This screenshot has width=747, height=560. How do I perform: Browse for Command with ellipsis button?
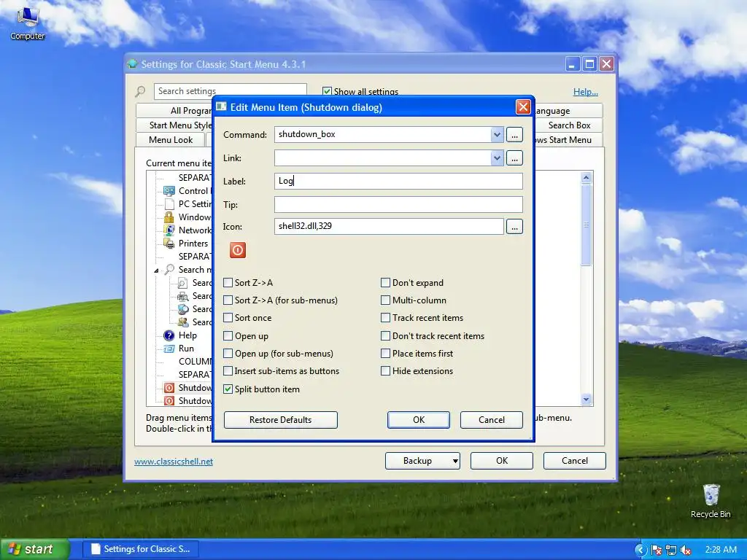(x=514, y=135)
